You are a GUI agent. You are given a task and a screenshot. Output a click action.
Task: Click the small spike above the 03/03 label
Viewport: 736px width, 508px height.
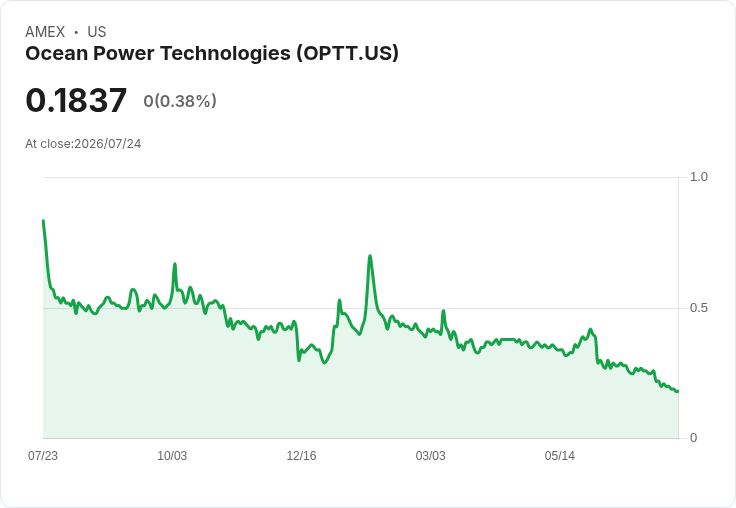point(443,311)
